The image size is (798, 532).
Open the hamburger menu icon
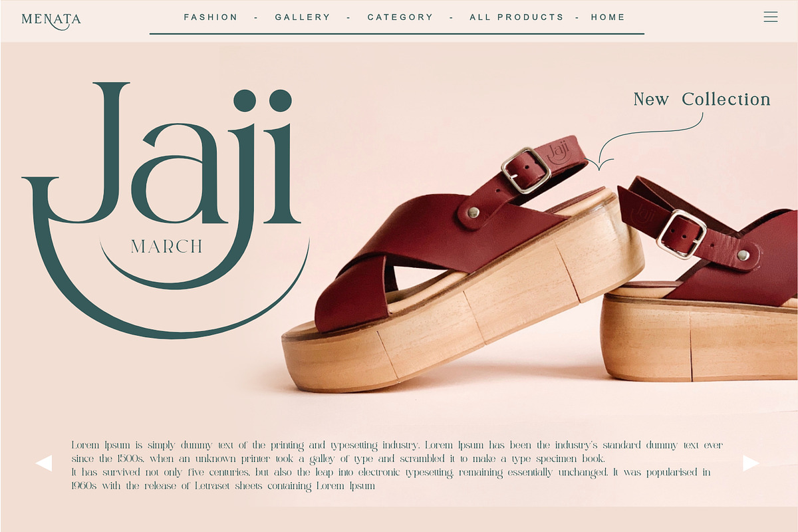[770, 17]
